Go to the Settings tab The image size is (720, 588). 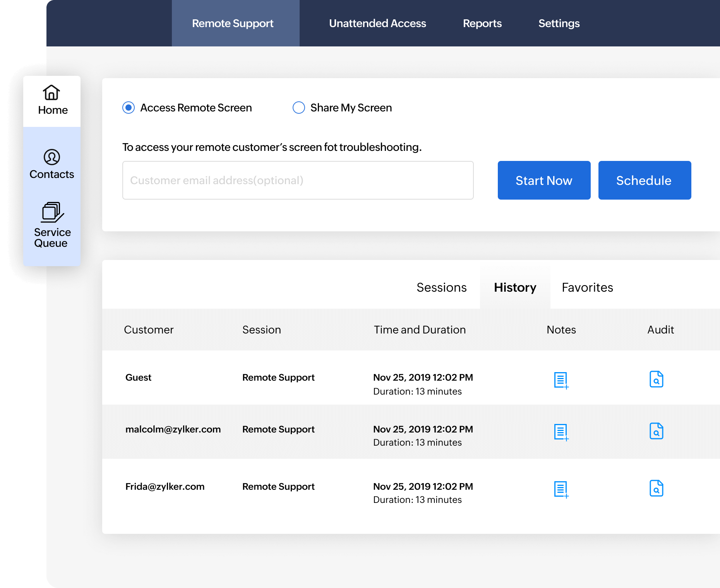click(x=559, y=23)
